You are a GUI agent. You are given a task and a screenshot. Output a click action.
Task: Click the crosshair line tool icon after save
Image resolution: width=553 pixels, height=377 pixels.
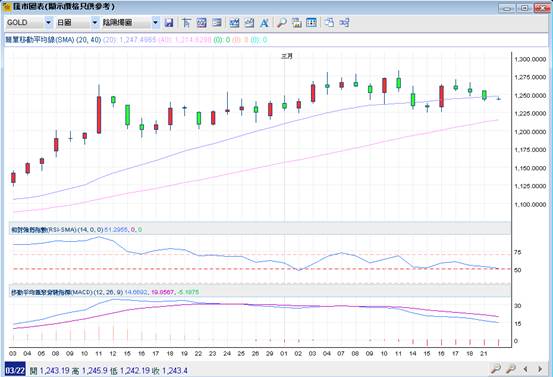coord(186,23)
